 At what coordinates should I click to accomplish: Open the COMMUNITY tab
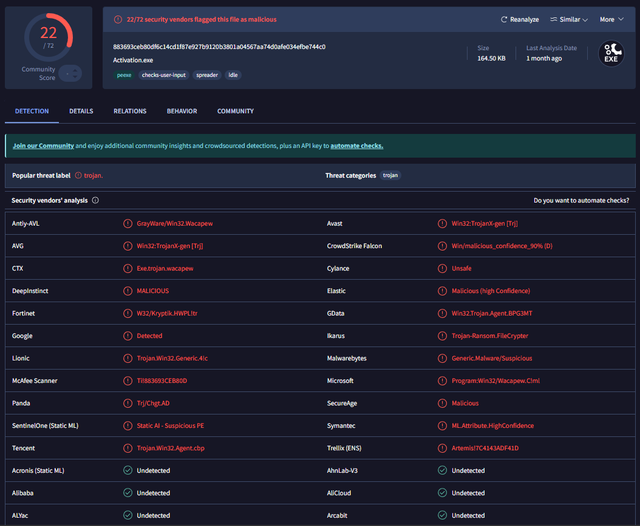coord(236,111)
